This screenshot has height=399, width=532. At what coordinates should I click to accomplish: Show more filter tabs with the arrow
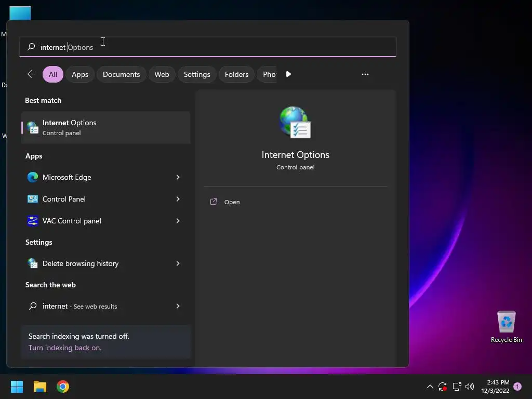(288, 74)
